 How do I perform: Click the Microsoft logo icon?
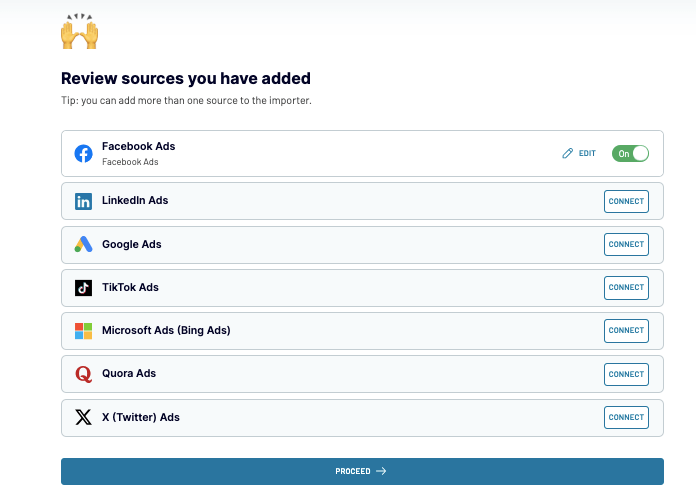coord(83,331)
